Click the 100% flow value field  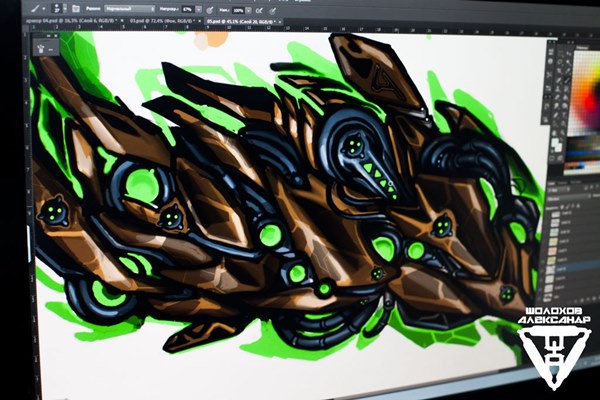click(x=238, y=10)
